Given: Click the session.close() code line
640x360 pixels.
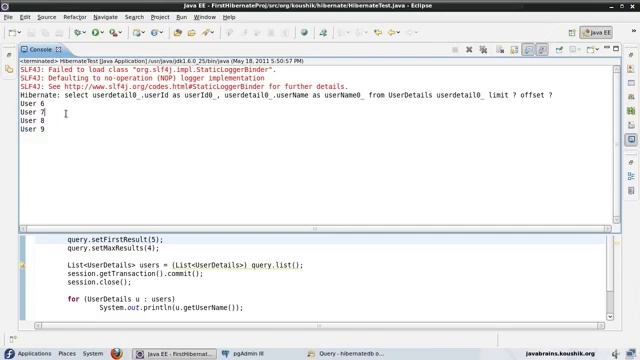Looking at the screenshot, I should point(99,282).
